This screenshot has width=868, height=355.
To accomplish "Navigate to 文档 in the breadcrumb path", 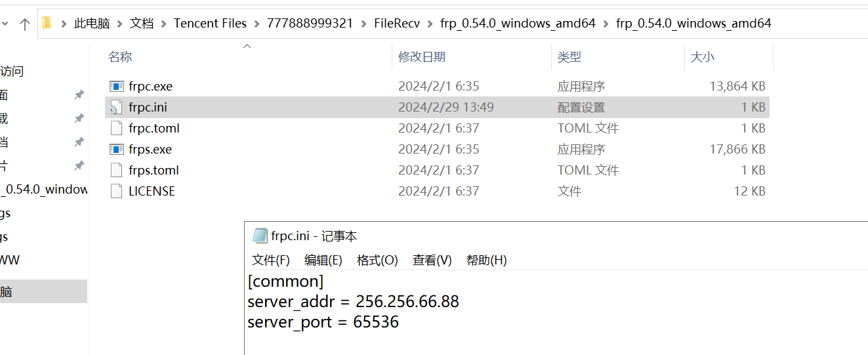I will point(142,24).
